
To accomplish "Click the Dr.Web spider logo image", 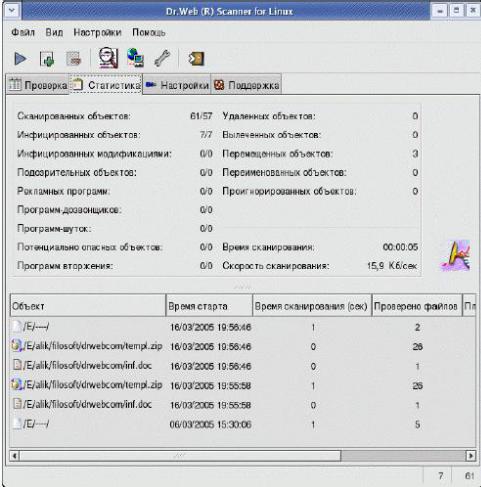I will click(456, 256).
